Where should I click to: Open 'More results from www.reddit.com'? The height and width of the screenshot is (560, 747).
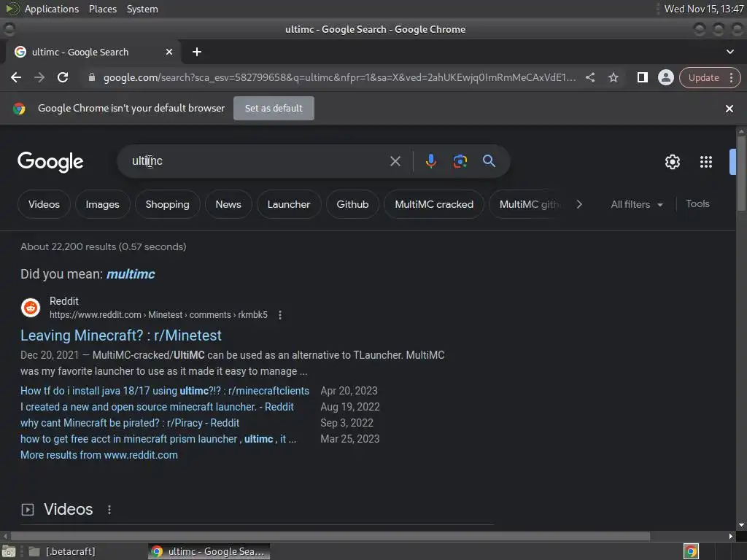(x=99, y=455)
